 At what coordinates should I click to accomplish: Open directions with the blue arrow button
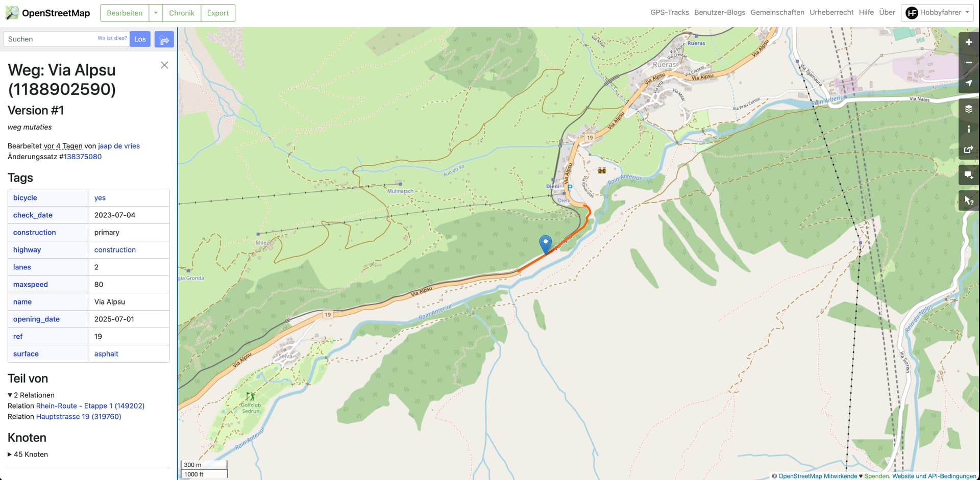click(164, 39)
